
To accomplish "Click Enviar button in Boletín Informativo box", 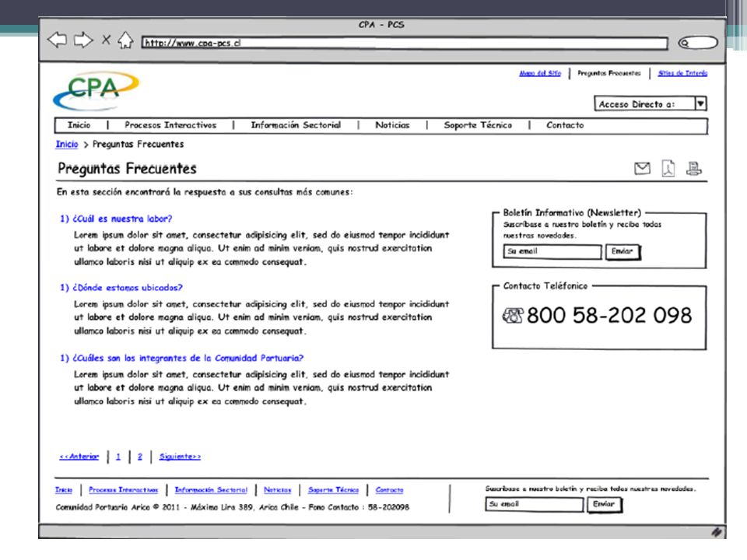I will tap(622, 251).
